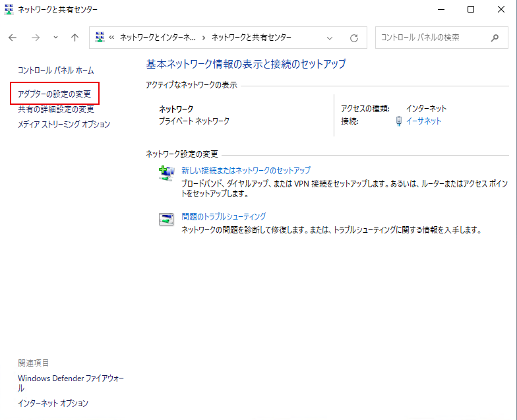Click the network icon in address bar
517x420 pixels.
(x=101, y=38)
